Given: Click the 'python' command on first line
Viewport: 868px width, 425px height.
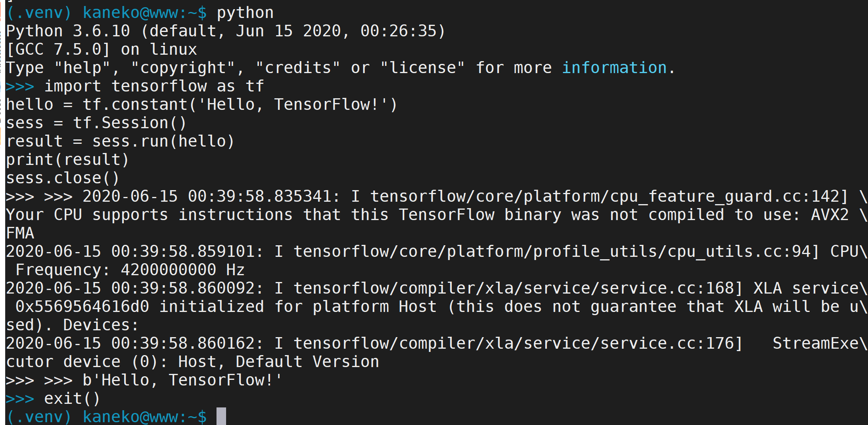Looking at the screenshot, I should [245, 13].
